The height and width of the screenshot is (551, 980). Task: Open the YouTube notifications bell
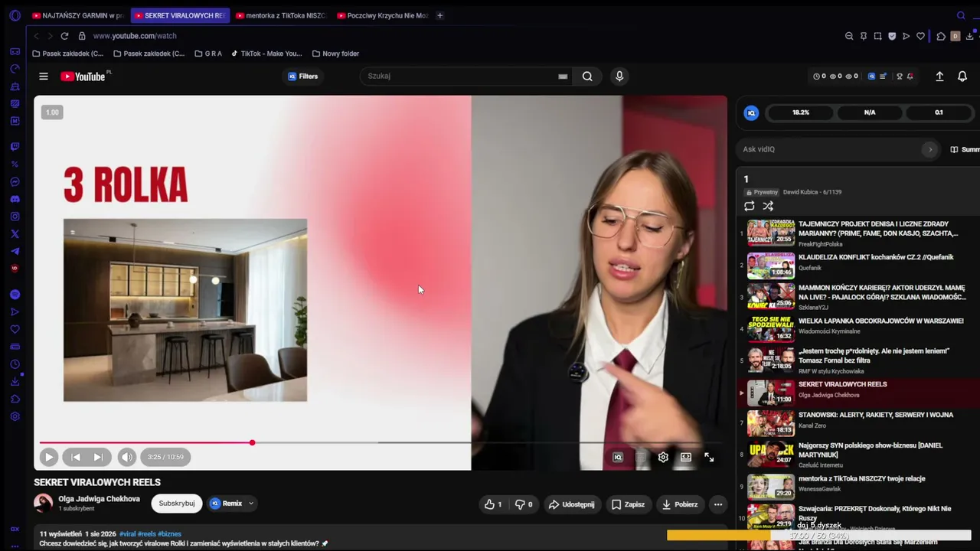[x=962, y=77]
